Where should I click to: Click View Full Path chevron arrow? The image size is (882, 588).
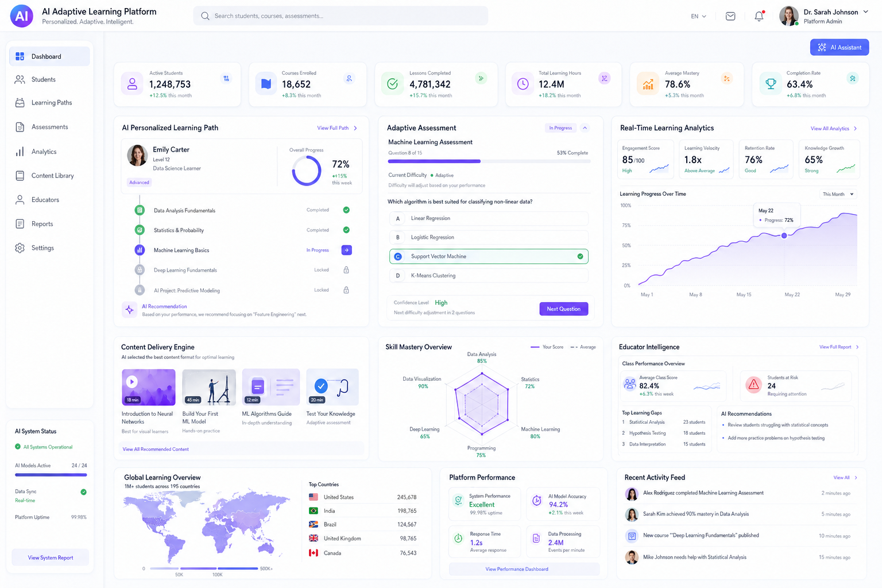click(x=355, y=128)
